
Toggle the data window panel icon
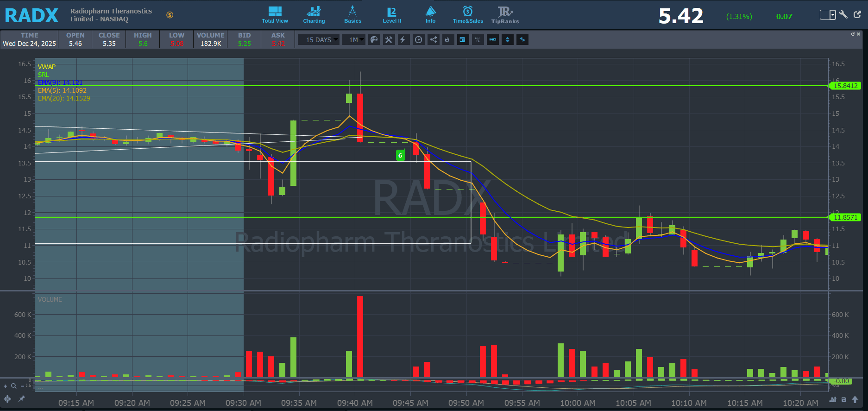click(x=462, y=40)
